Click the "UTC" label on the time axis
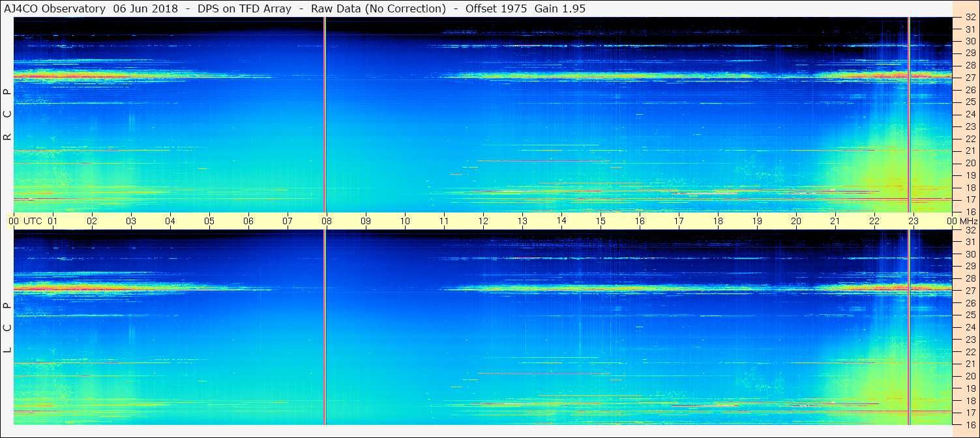980x438 pixels. pyautogui.click(x=33, y=221)
